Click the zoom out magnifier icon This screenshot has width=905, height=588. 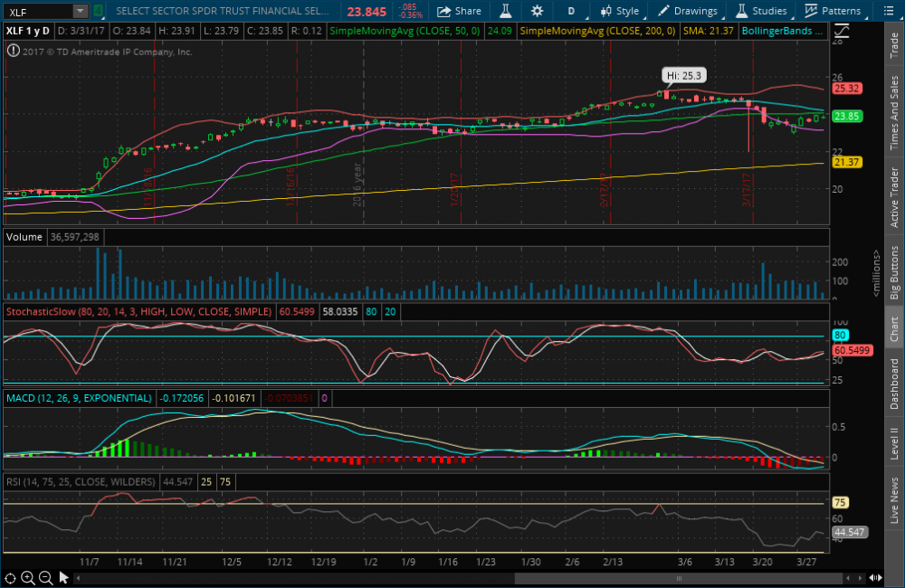pos(45,578)
